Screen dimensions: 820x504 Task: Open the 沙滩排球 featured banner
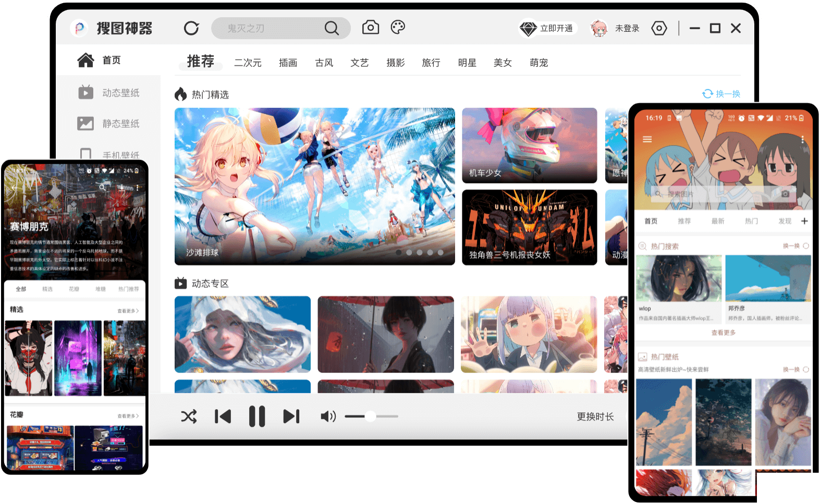314,186
